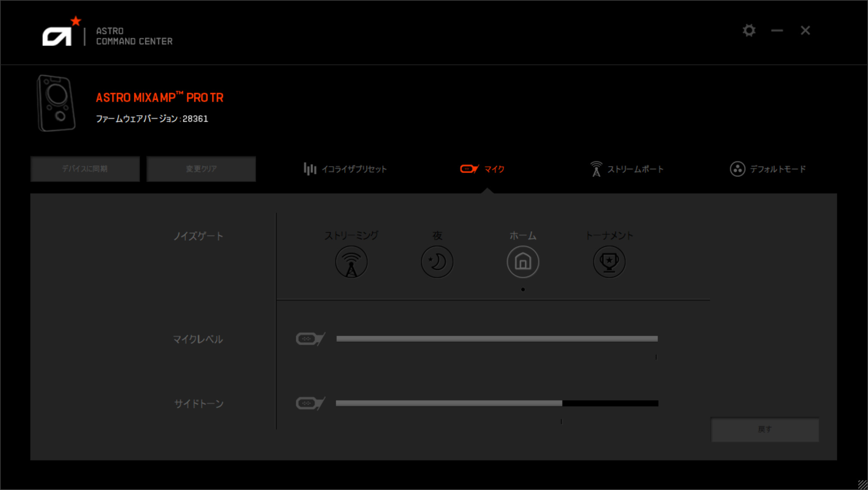The image size is (868, 490).
Task: Select the Home noise gate house icon
Action: 523,262
